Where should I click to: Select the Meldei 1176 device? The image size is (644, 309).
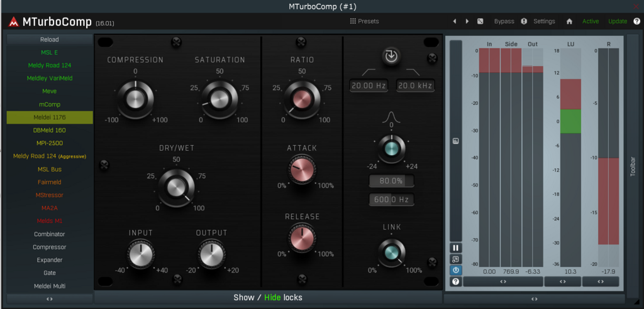[x=49, y=117]
